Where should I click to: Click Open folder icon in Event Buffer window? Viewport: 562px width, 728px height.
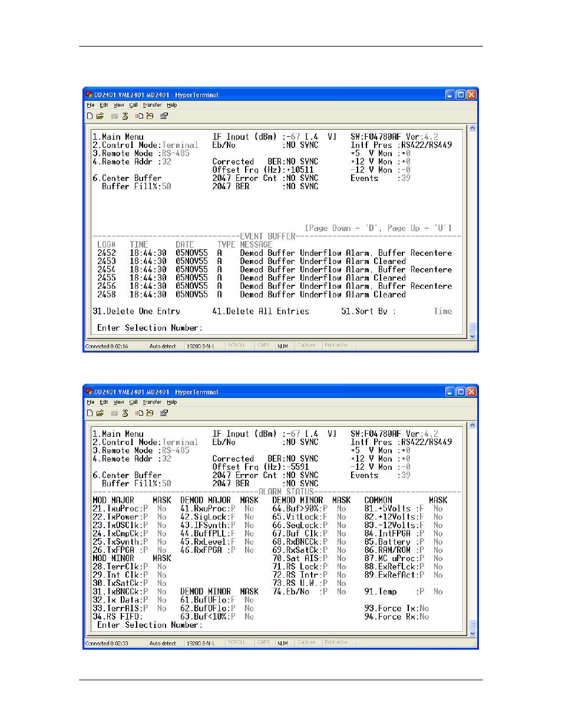100,116
